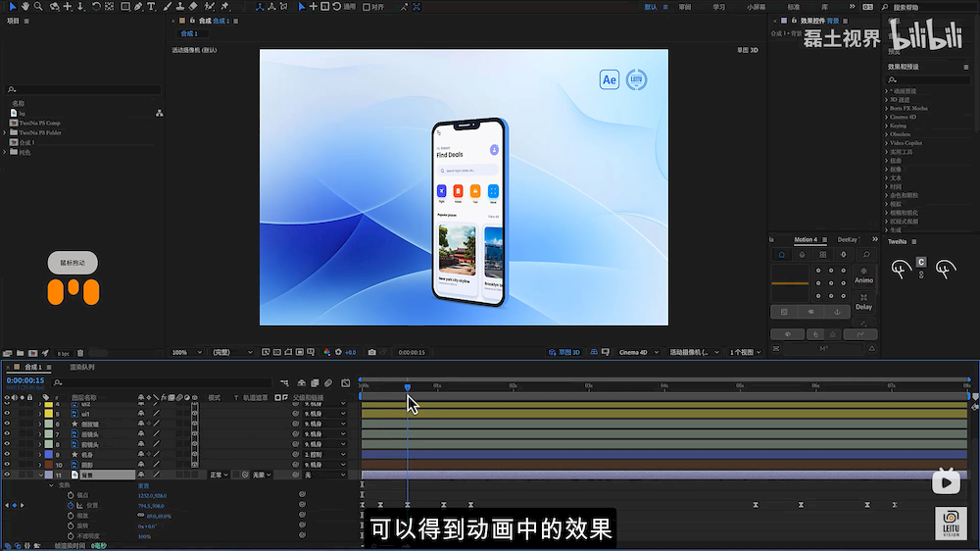This screenshot has width=980, height=551.
Task: Click the bilibili play button overlay
Action: point(946,481)
